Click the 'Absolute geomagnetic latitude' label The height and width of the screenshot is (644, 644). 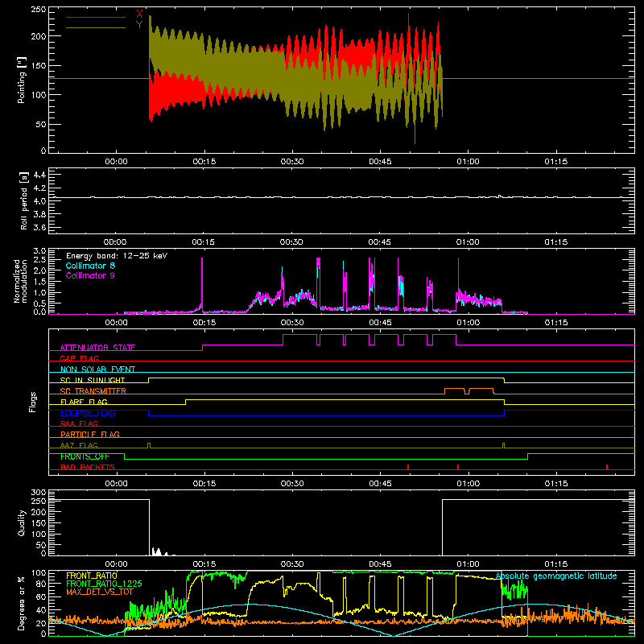coord(556,576)
